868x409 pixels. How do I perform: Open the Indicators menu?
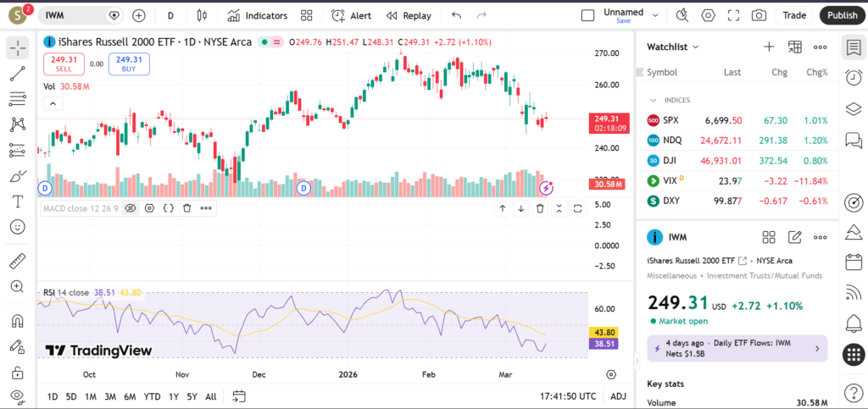(258, 15)
